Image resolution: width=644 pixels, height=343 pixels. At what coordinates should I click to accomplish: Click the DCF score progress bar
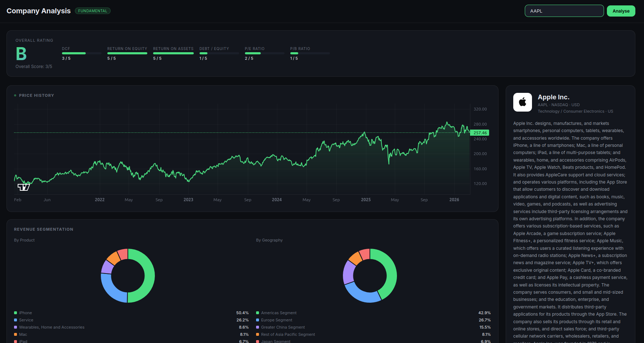[x=81, y=53]
